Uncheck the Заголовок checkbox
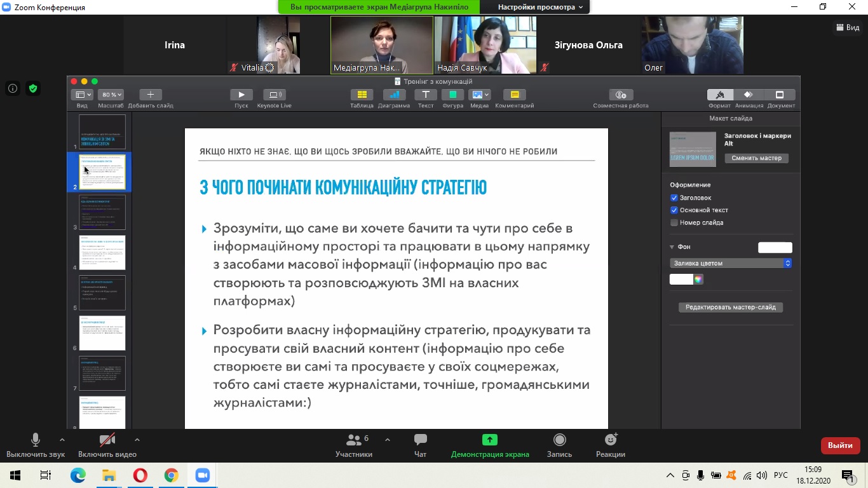The height and width of the screenshot is (488, 868). [674, 198]
